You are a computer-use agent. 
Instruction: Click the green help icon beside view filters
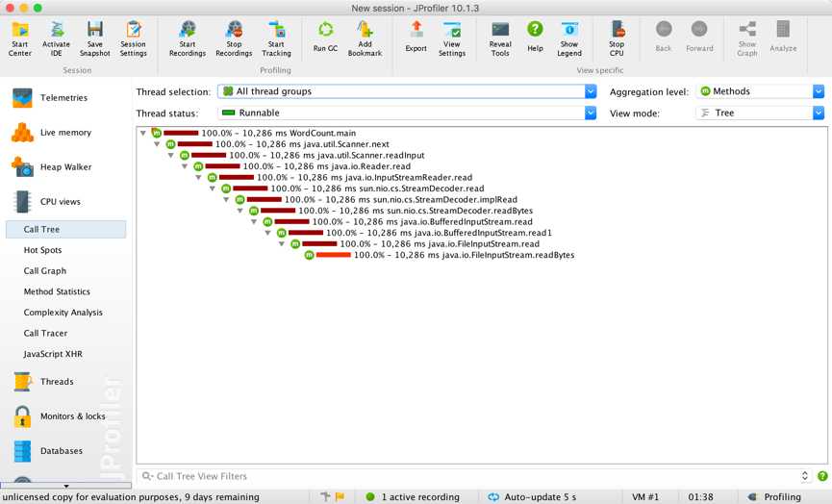822,476
